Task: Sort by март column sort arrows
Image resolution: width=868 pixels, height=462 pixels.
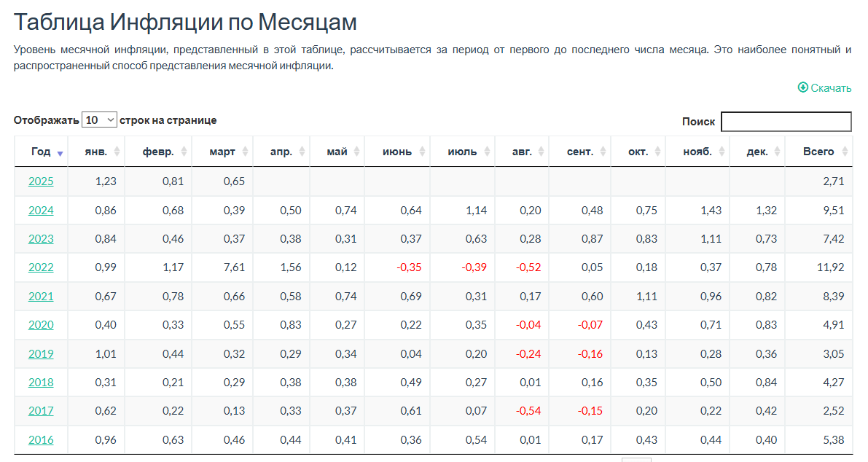Action: point(245,152)
